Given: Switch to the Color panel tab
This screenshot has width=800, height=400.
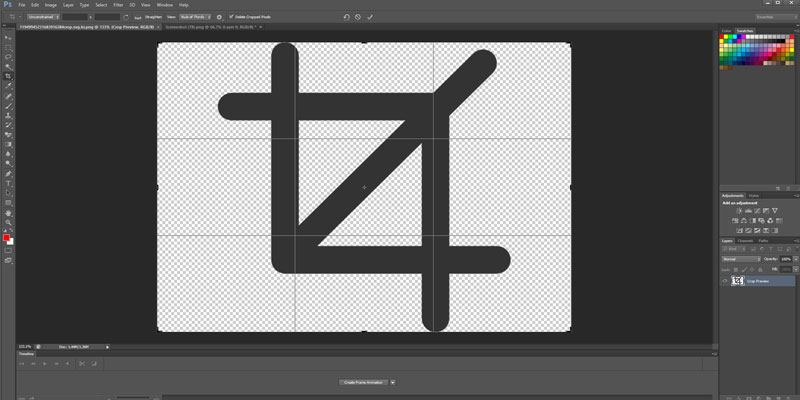Looking at the screenshot, I should [x=727, y=31].
